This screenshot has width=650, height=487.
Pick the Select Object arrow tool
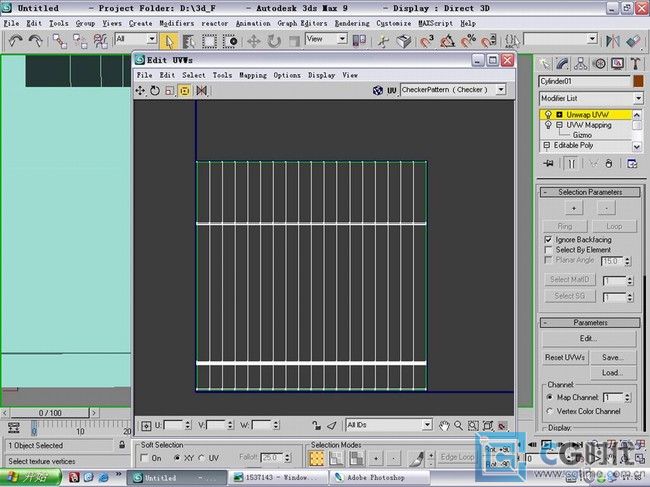[169, 41]
